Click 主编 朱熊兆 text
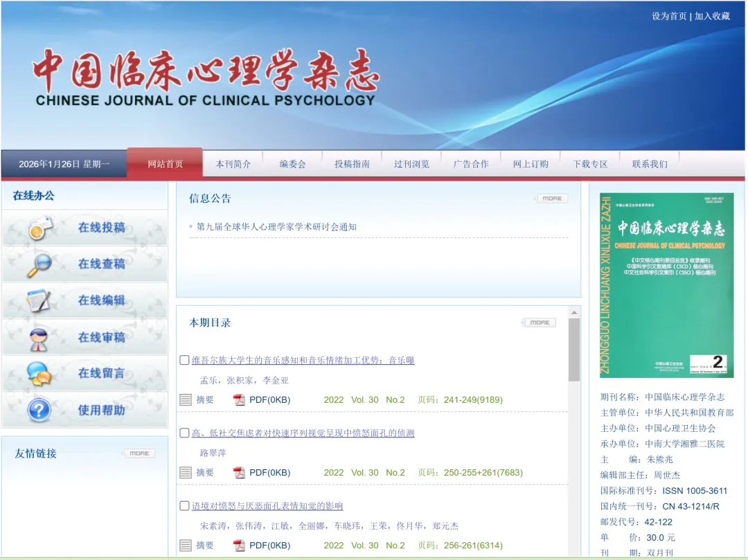748x560 pixels. click(x=636, y=460)
